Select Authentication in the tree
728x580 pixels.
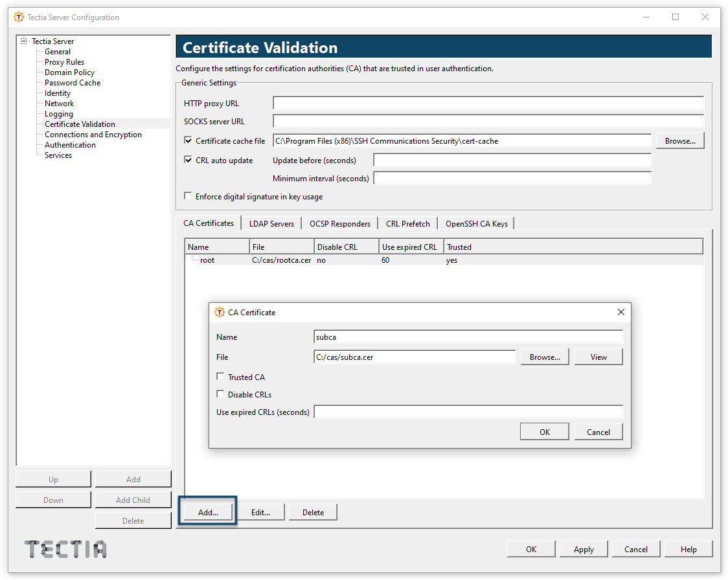pos(70,145)
